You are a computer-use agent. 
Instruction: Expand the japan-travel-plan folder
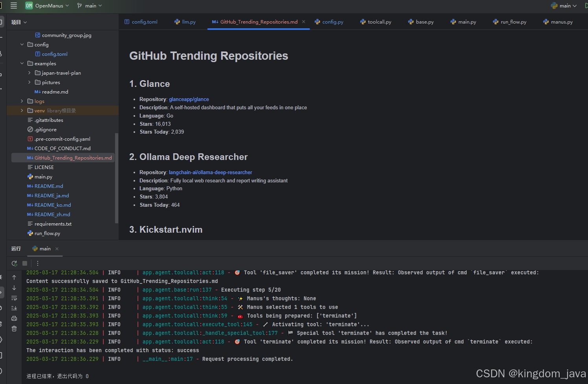click(x=29, y=73)
